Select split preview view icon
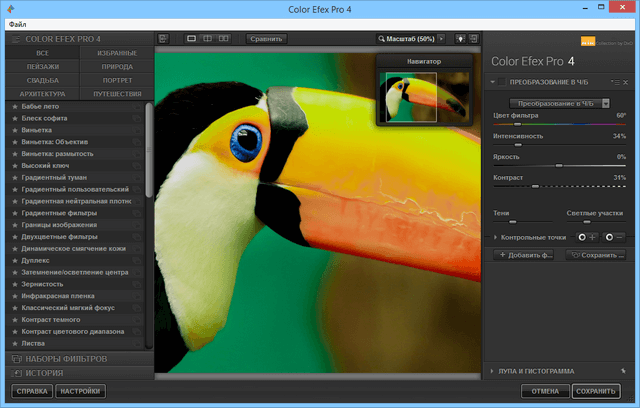 [x=208, y=39]
